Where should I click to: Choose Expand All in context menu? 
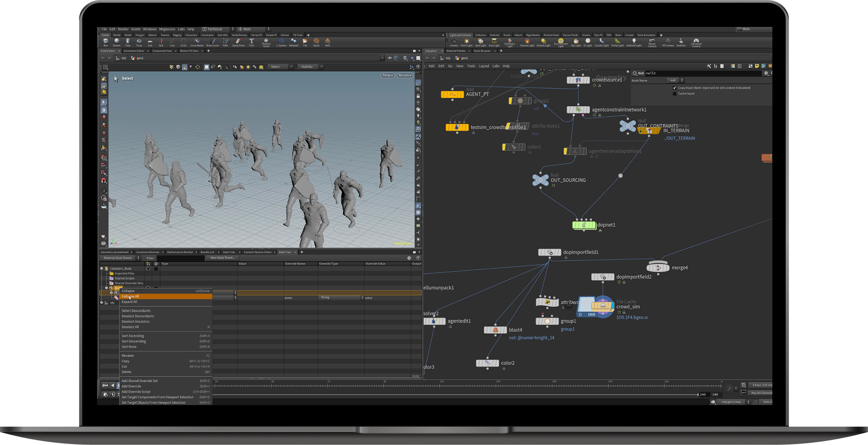click(x=129, y=302)
